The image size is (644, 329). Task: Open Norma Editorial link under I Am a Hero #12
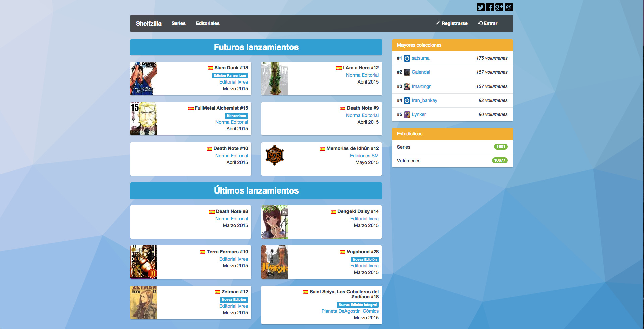point(362,75)
